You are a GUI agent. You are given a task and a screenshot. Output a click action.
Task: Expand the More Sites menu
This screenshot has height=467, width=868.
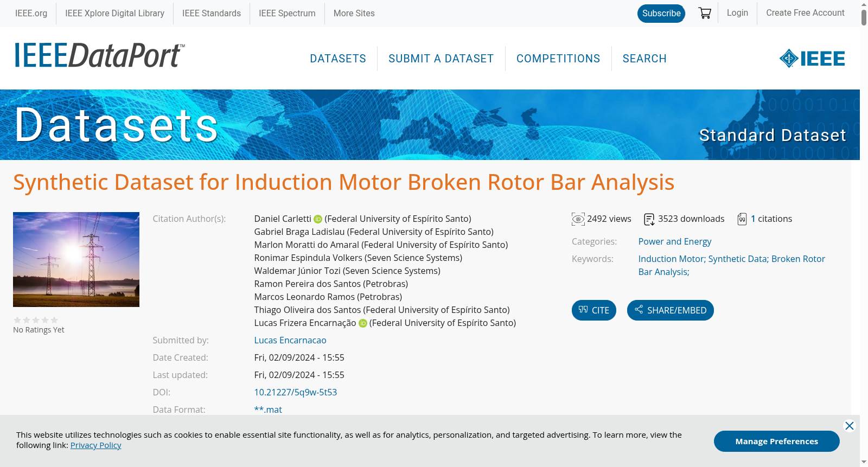pos(354,13)
